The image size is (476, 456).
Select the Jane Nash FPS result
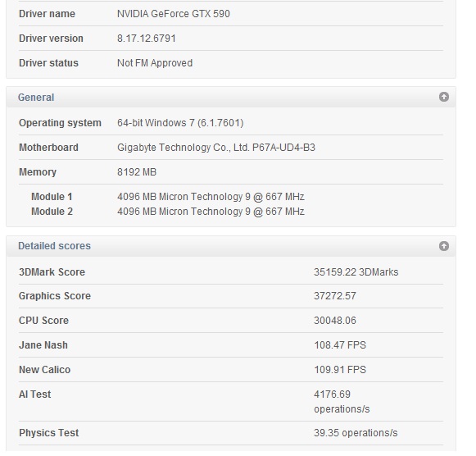pos(340,345)
